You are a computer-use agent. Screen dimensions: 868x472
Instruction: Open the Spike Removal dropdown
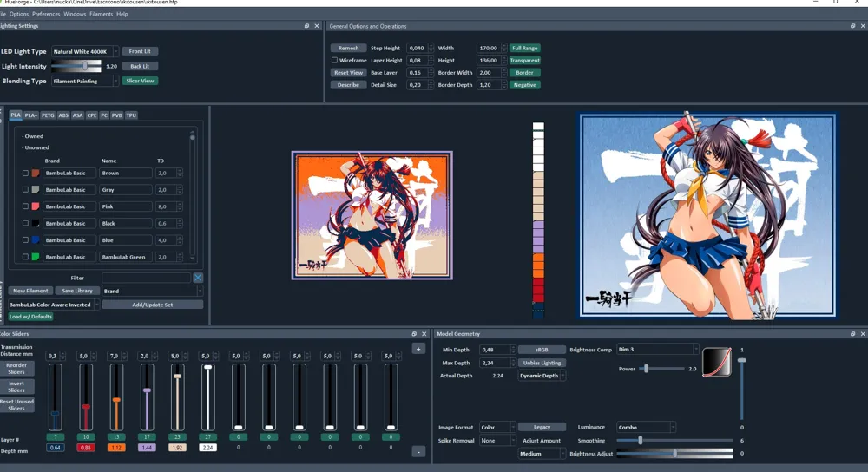(x=497, y=441)
